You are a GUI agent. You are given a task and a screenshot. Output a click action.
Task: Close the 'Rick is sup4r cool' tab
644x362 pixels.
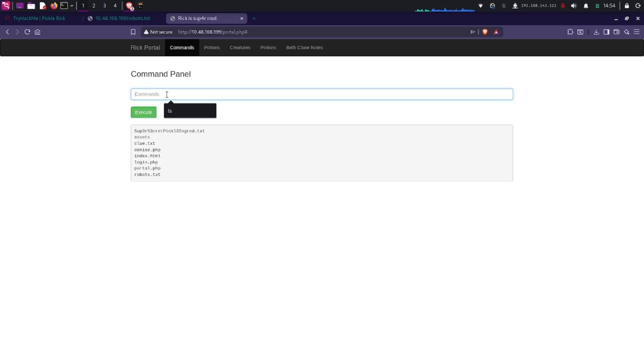tap(242, 18)
